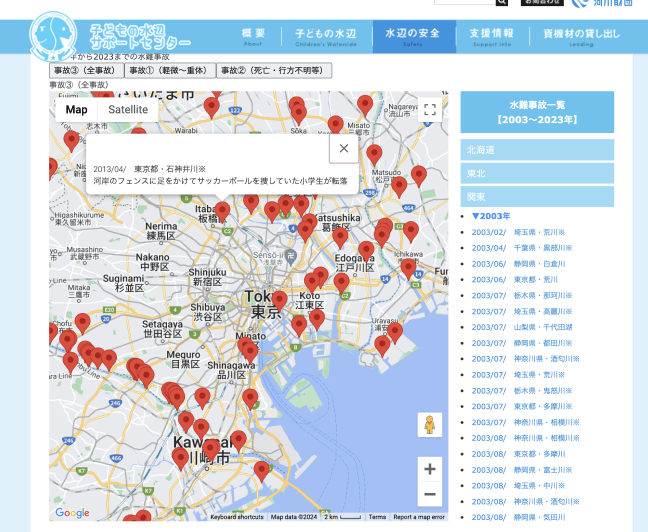
Task: Click the Sensō-ji temple marker on the map
Action: [291, 258]
